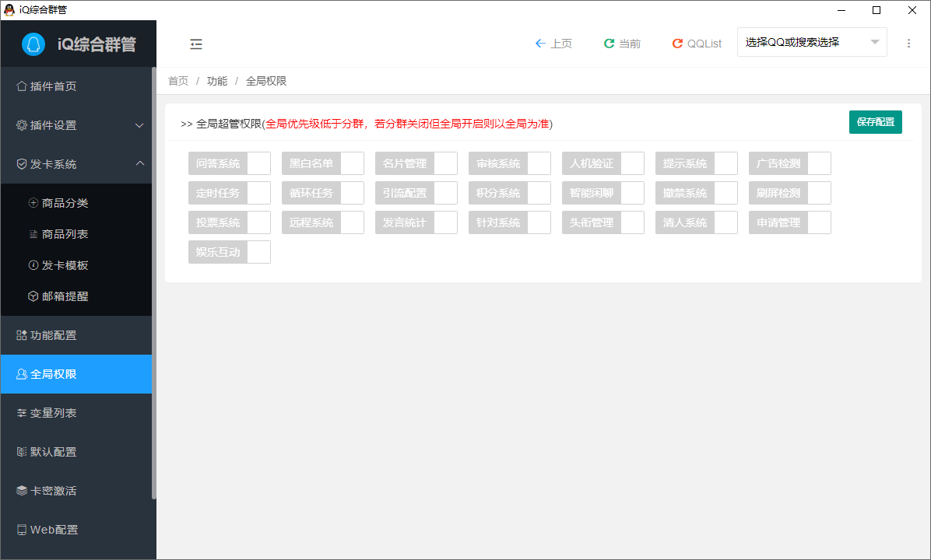Click 首页 in the breadcrumb navigation

(177, 80)
